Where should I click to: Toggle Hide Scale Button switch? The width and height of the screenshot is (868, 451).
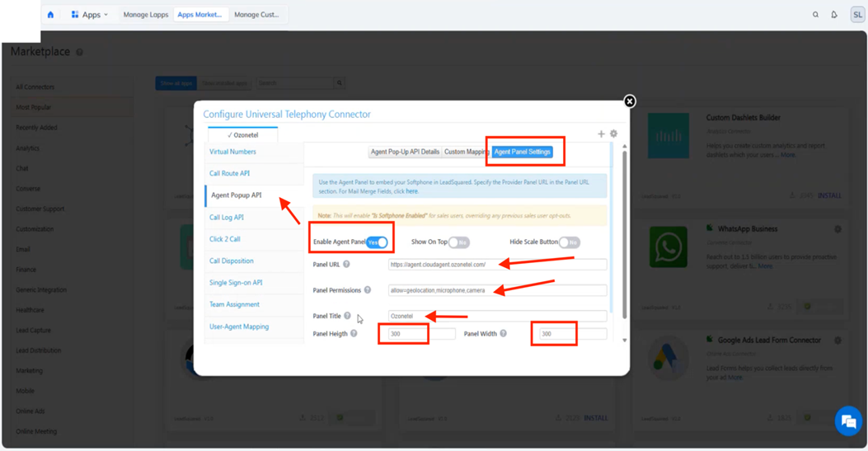click(x=569, y=242)
